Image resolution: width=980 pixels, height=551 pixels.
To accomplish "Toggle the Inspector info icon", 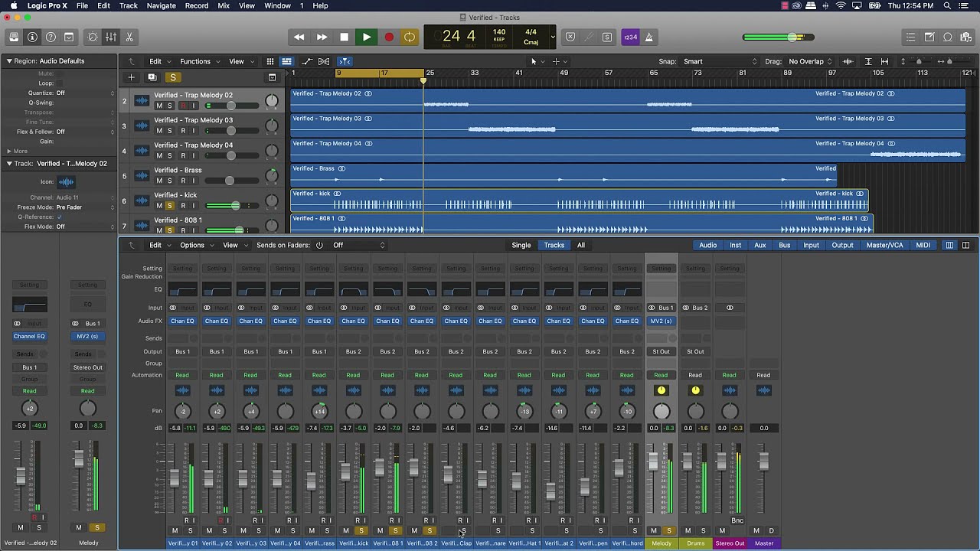I will point(32,37).
